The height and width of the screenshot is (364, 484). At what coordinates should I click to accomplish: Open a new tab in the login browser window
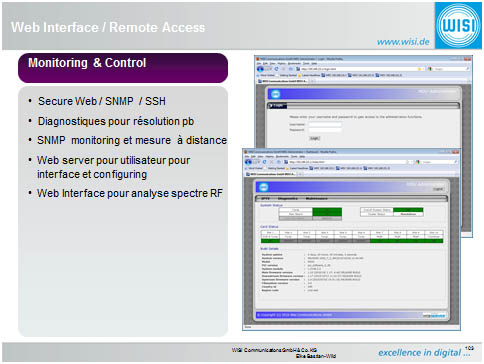point(312,81)
